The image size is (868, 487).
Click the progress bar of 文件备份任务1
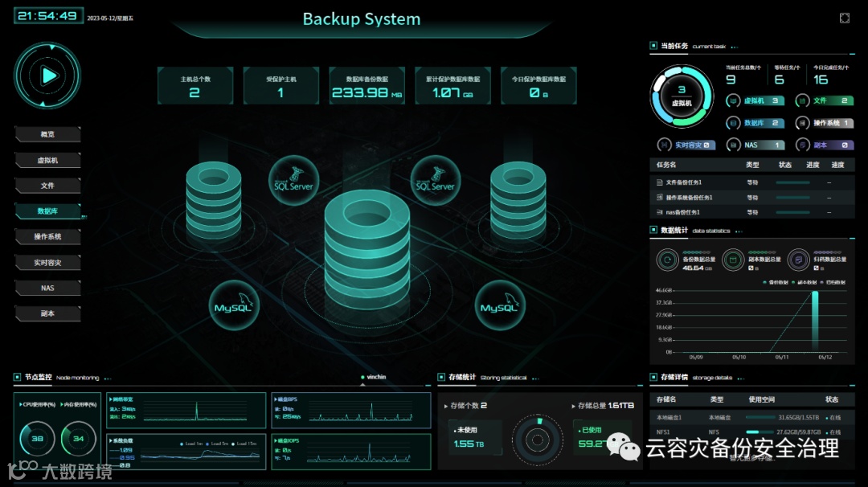coord(792,182)
